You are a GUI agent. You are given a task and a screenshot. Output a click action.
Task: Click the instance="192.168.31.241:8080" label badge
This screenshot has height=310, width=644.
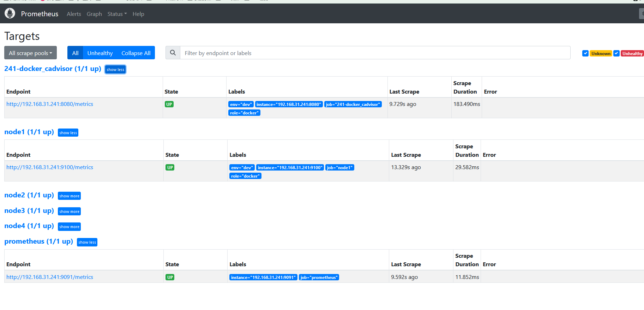289,105
